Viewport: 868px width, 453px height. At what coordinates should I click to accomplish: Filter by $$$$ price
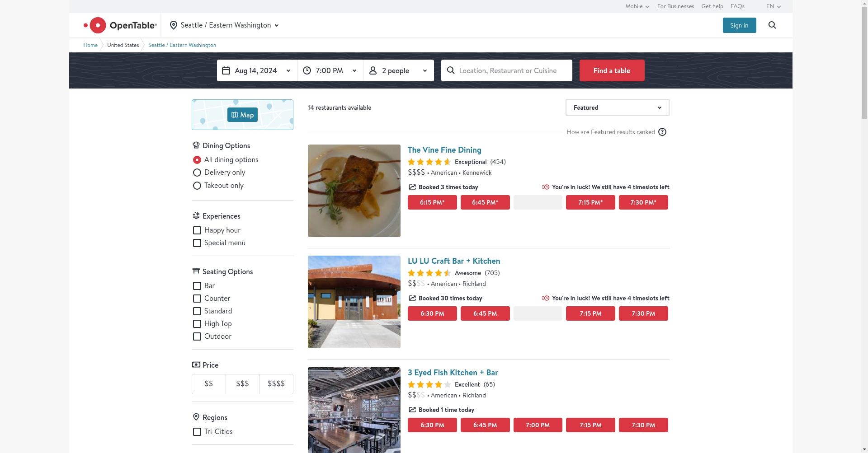(276, 384)
